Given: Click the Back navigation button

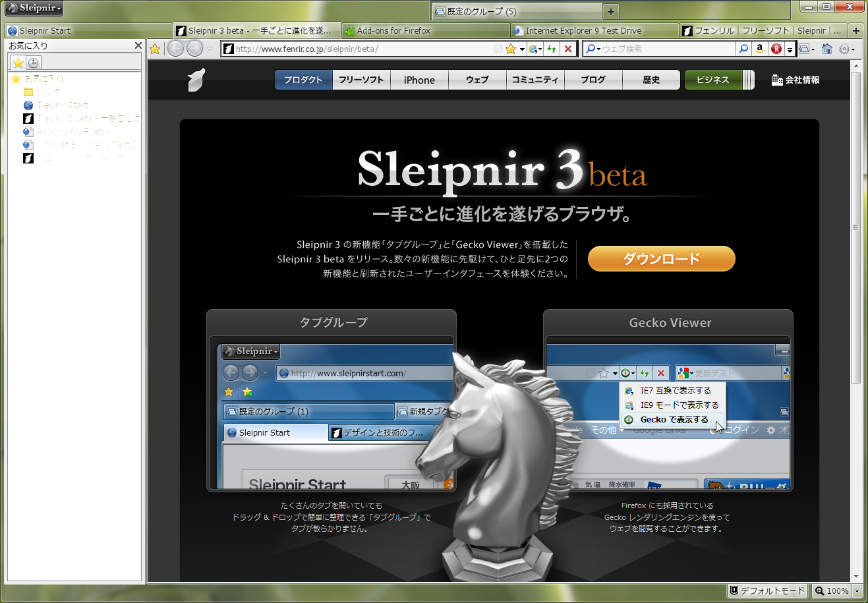Looking at the screenshot, I should coord(175,49).
